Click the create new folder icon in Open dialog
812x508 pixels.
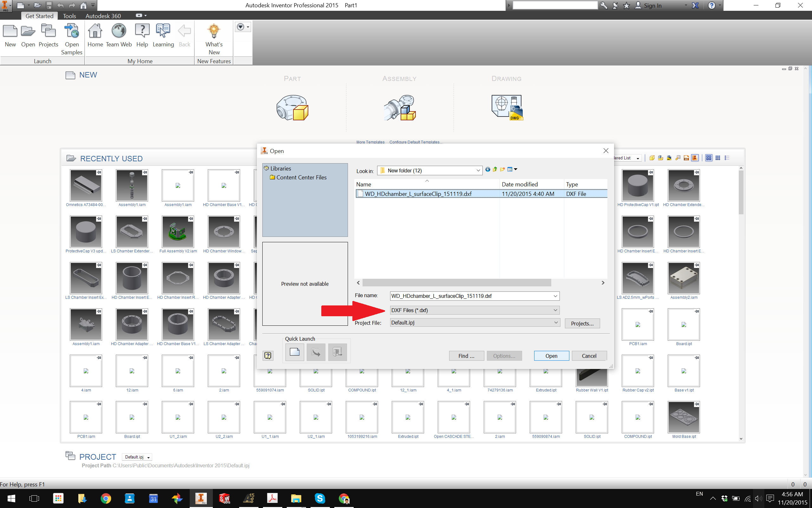502,169
